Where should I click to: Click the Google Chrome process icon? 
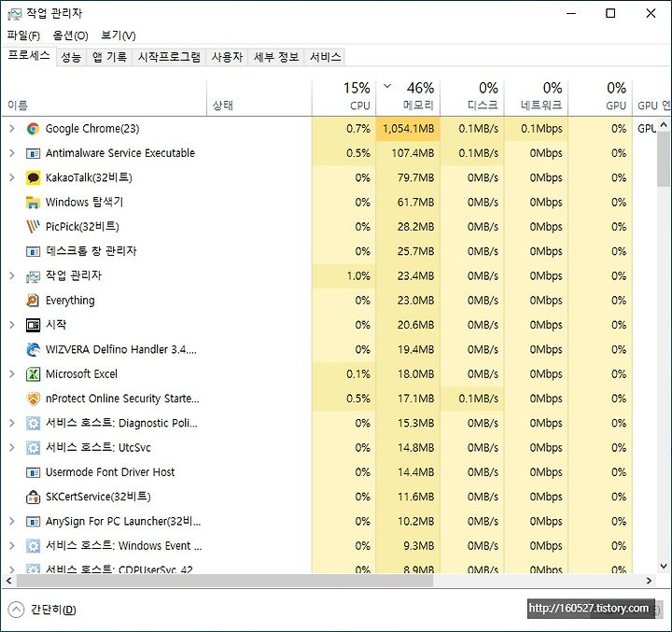tap(33, 129)
